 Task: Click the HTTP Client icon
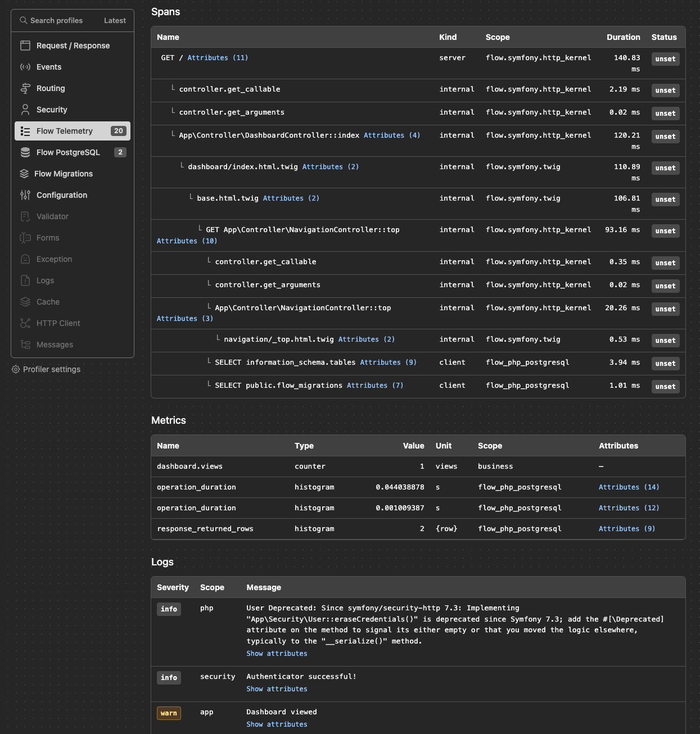[x=25, y=323]
